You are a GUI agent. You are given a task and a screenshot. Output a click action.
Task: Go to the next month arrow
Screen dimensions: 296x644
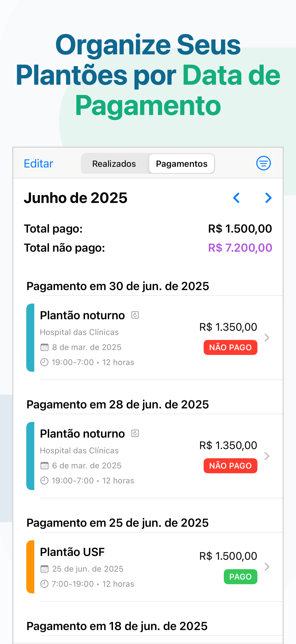(x=268, y=198)
